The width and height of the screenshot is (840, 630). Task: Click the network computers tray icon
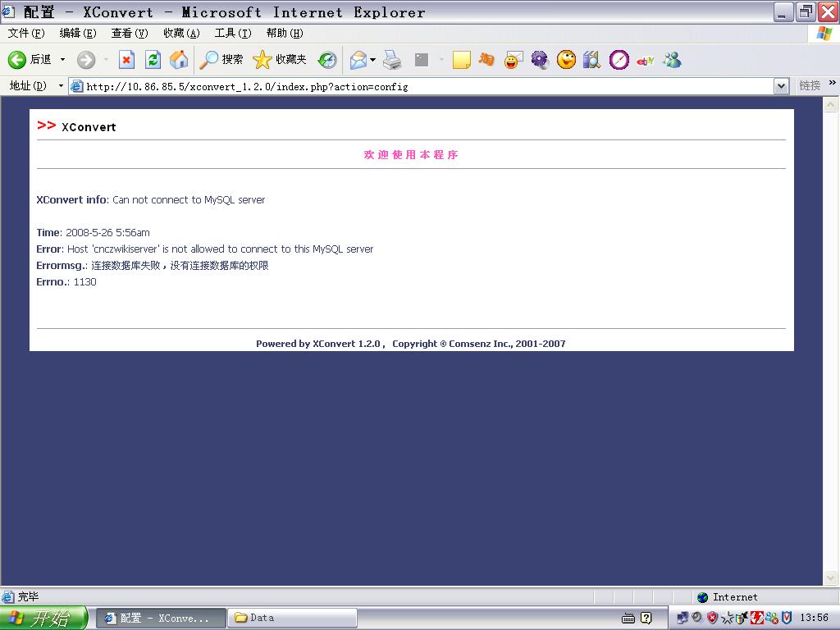682,619
